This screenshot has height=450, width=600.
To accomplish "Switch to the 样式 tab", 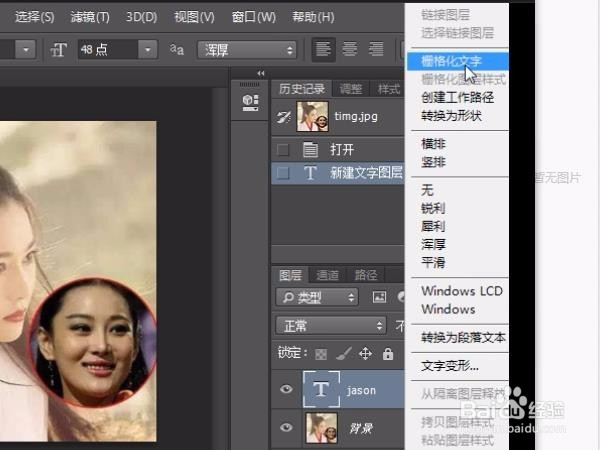I will point(388,89).
